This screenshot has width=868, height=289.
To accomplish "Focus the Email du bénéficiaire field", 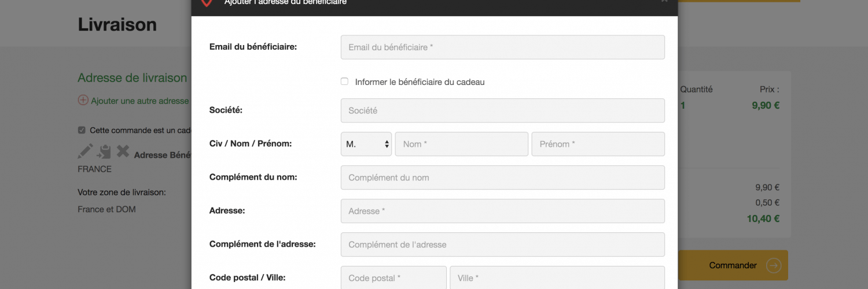I will [502, 47].
